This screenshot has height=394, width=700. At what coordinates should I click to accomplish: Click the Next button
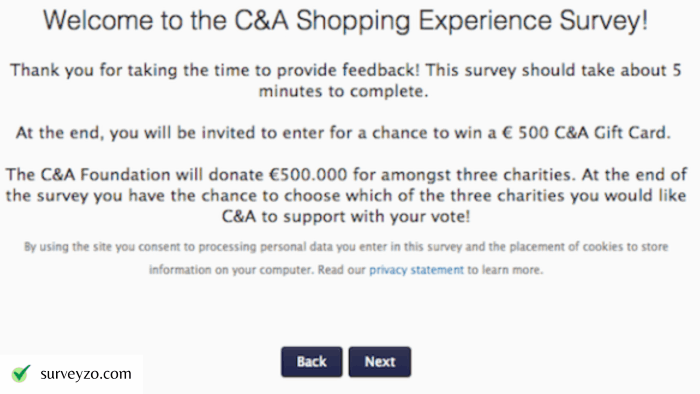pyautogui.click(x=379, y=362)
